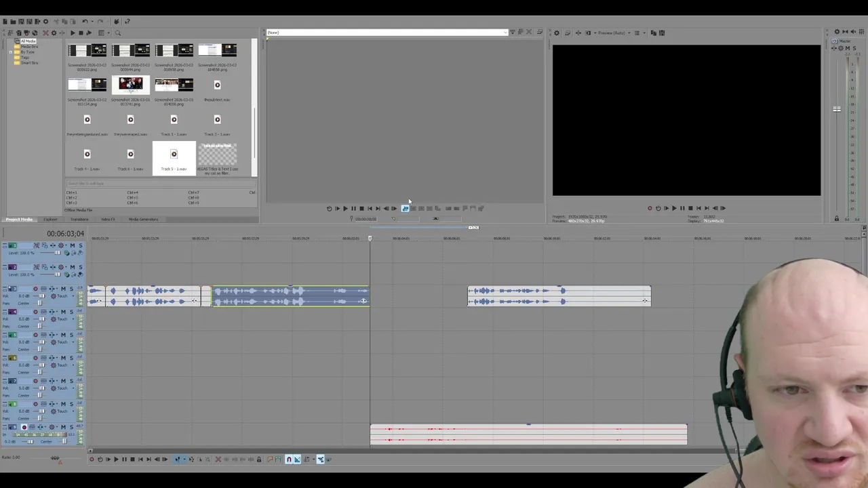Disarm the record button on track 9
The image size is (868, 488).
tap(24, 427)
